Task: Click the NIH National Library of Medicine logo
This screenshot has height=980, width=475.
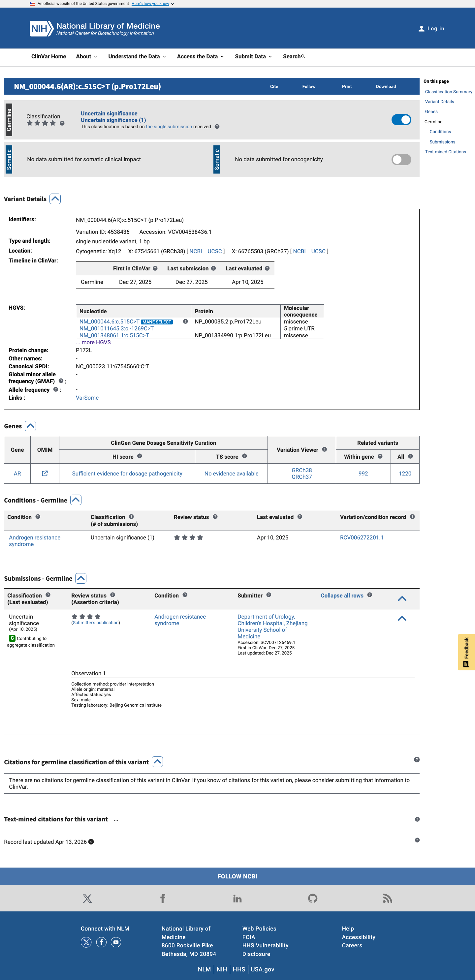Action: coord(95,29)
